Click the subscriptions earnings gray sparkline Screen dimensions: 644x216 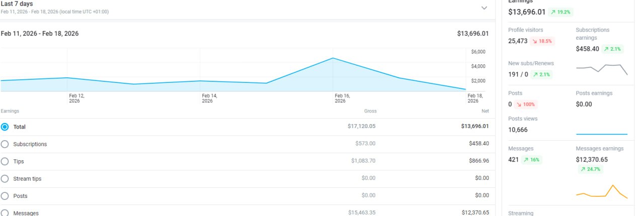point(602,69)
